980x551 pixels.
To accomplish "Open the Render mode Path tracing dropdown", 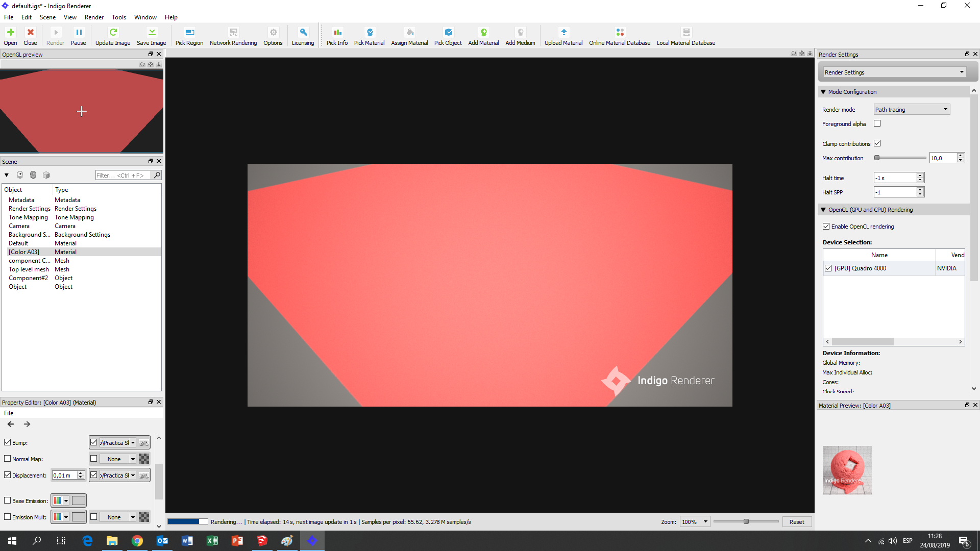I will [912, 109].
